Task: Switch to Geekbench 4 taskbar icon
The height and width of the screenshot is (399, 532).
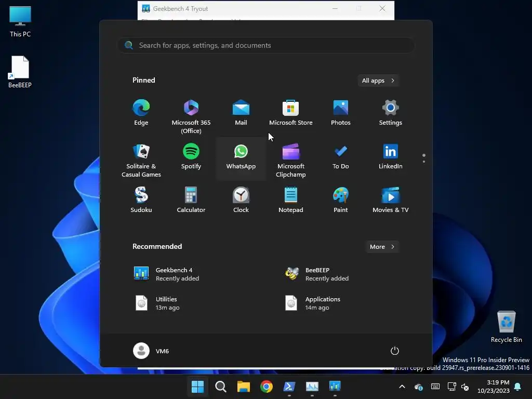Action: pos(335,387)
